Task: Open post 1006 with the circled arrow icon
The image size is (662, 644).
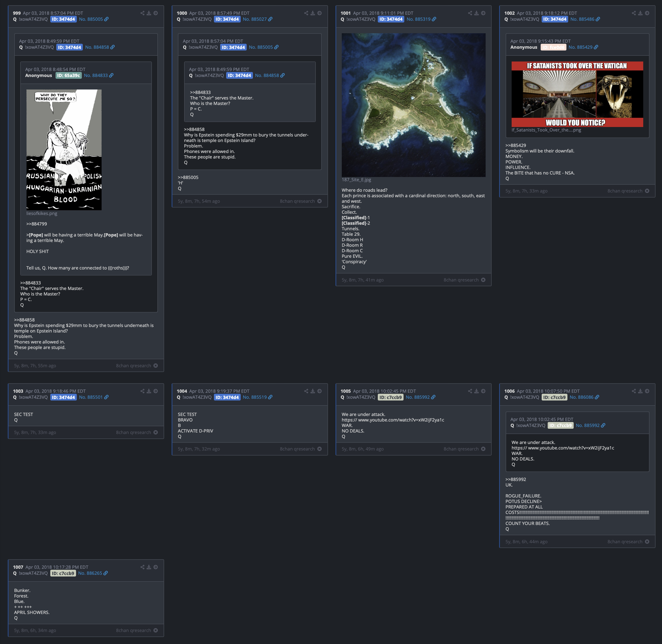Action: tap(647, 391)
